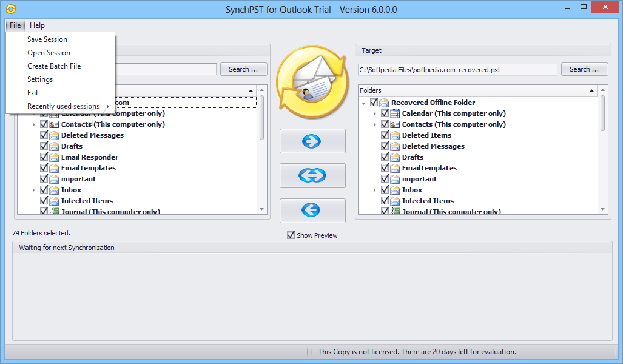The height and width of the screenshot is (364, 623).
Task: Click the target PST path field
Action: pyautogui.click(x=457, y=70)
